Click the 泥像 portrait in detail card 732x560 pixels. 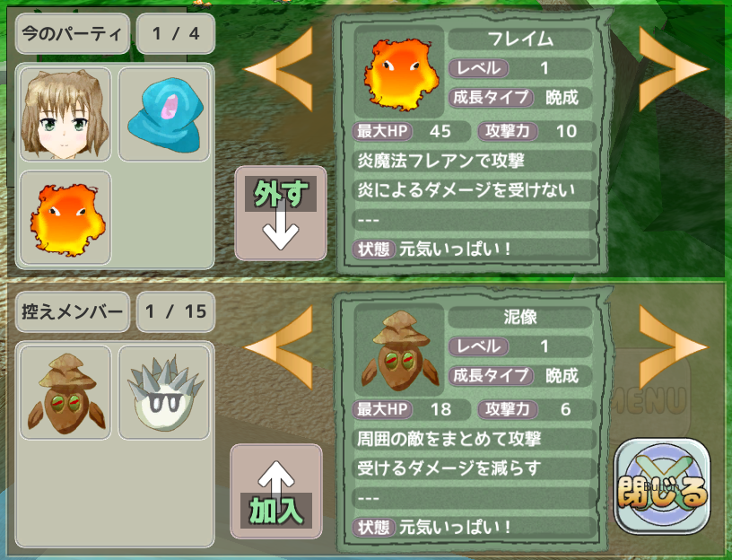(x=399, y=350)
